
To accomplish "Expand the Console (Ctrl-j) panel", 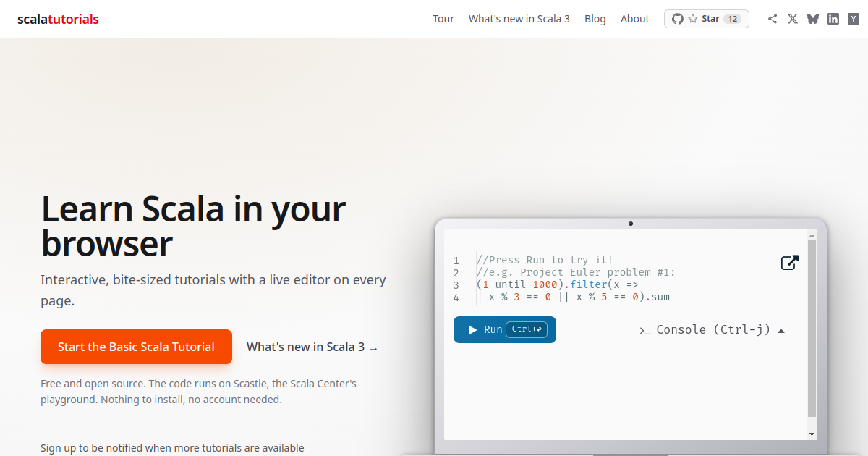I will click(712, 330).
